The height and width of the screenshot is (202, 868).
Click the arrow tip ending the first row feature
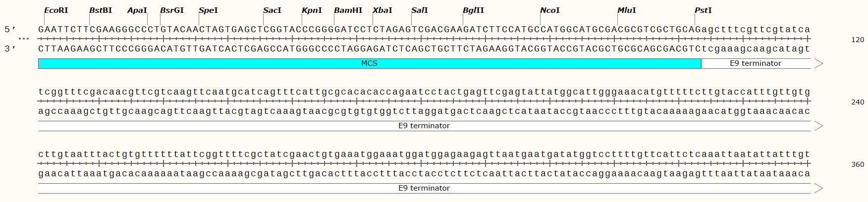point(818,63)
